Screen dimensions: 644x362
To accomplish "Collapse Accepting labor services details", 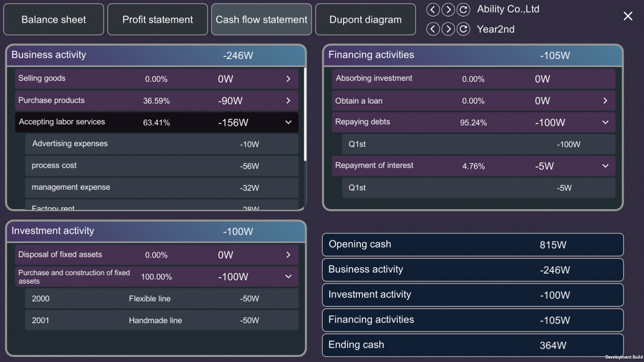I will (x=288, y=122).
